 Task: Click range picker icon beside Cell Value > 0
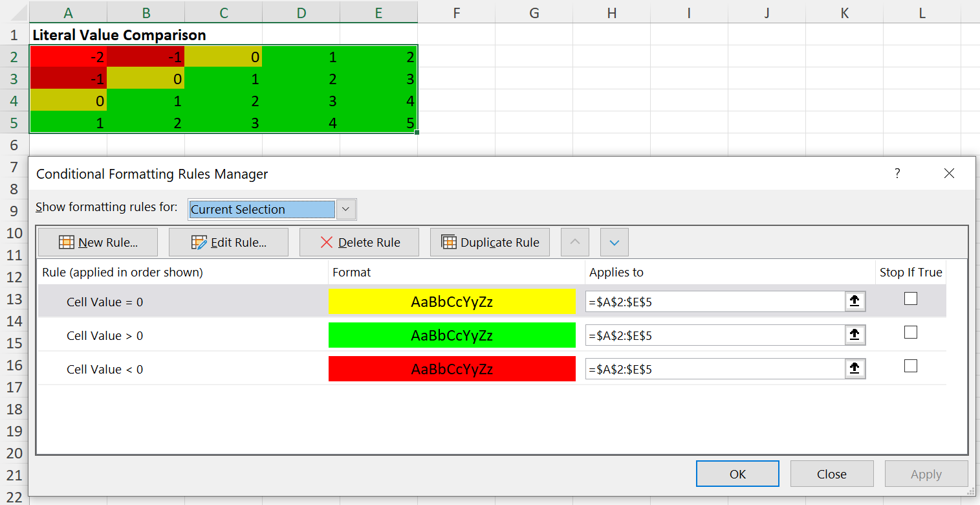(x=854, y=335)
